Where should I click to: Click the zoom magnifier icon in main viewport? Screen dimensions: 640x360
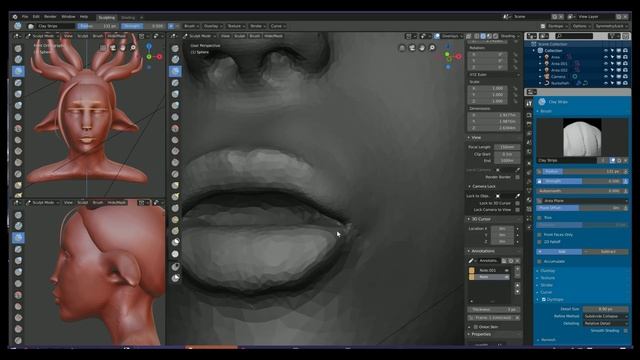tap(432, 48)
